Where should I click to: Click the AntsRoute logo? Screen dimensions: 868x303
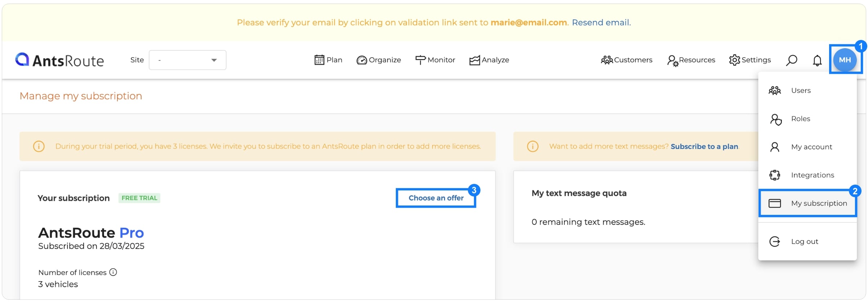[x=60, y=60]
